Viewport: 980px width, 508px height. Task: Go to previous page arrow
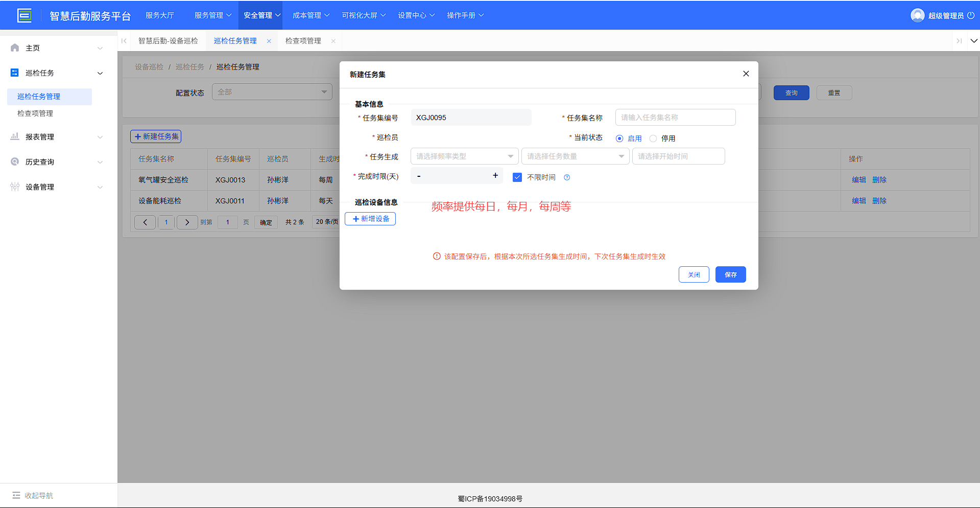(x=145, y=222)
